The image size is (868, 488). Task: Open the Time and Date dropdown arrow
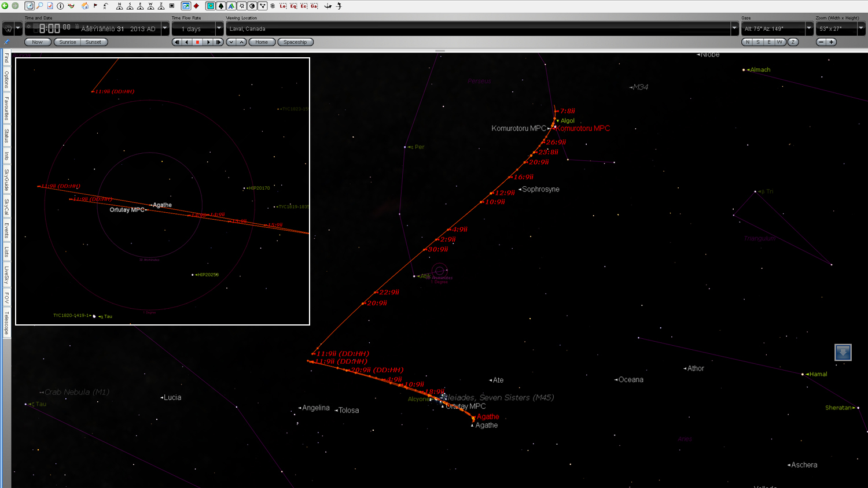(165, 28)
